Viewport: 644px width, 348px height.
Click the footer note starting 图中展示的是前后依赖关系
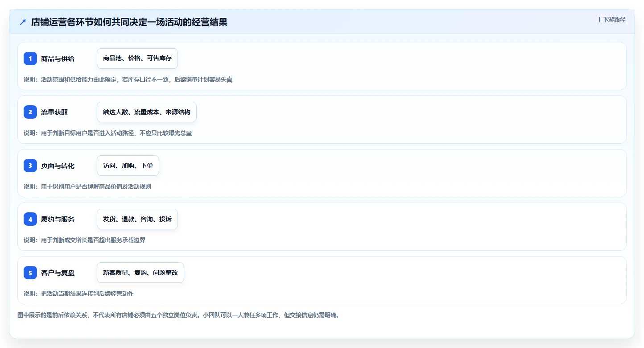(178, 315)
